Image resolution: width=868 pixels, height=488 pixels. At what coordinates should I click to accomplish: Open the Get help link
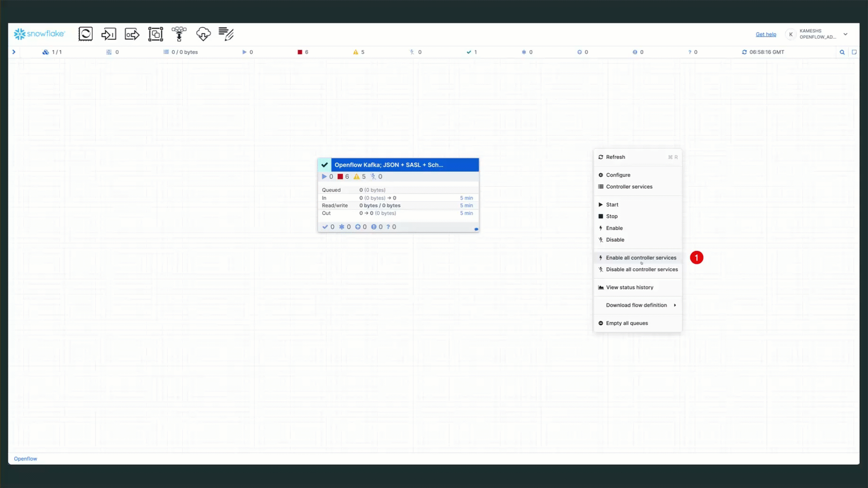(x=766, y=34)
